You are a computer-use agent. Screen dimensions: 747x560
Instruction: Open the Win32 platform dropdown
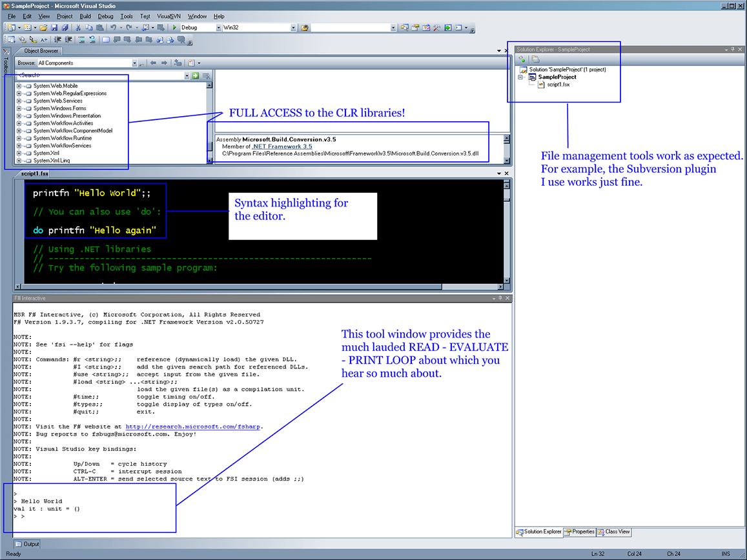pos(294,28)
